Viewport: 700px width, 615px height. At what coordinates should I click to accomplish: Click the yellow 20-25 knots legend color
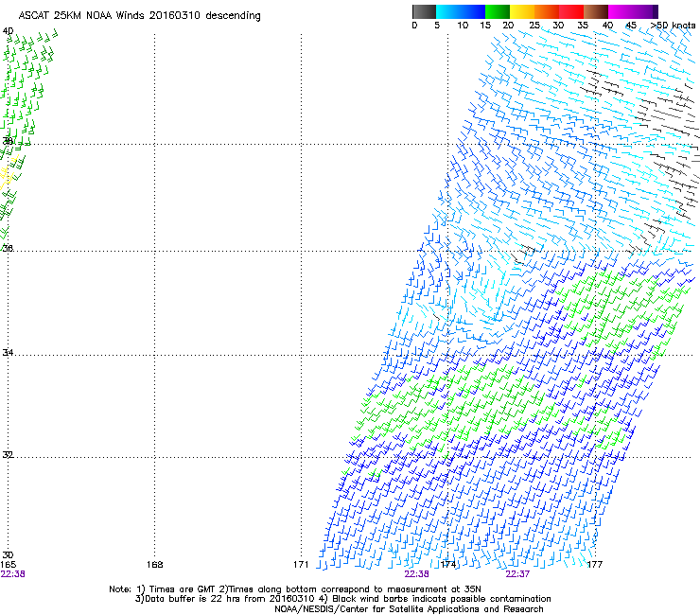tap(522, 11)
